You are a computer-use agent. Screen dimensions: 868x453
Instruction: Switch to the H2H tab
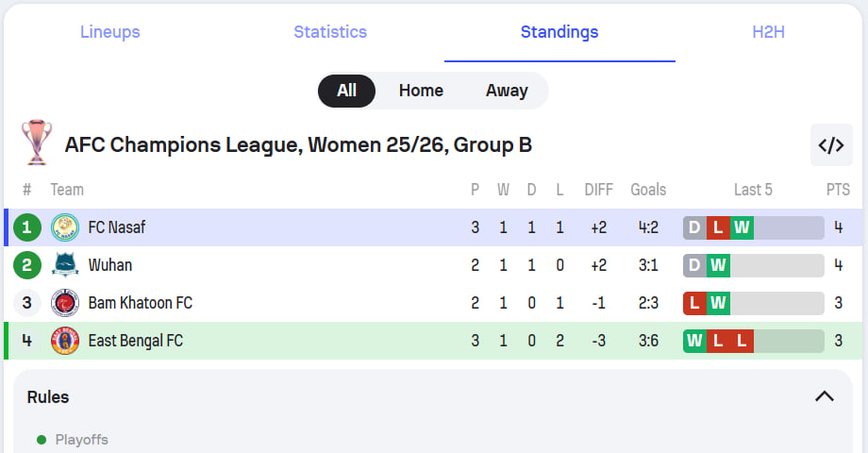pyautogui.click(x=768, y=32)
